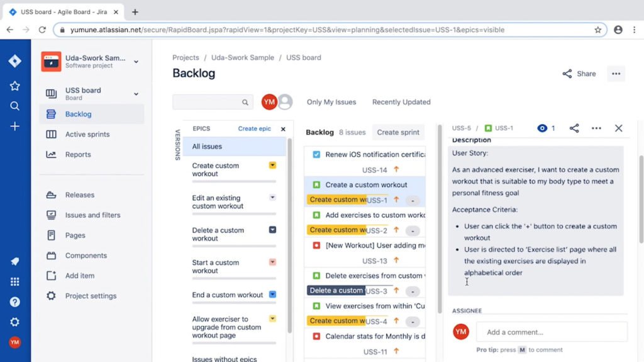Open Pages in the sidebar
Screen dimensions: 644x362
(92, 235)
